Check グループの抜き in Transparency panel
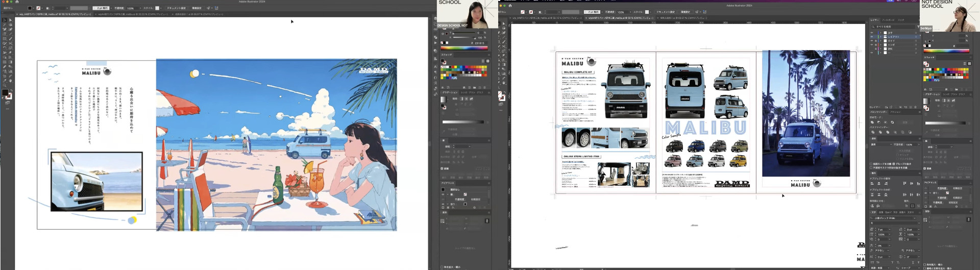 click(893, 164)
